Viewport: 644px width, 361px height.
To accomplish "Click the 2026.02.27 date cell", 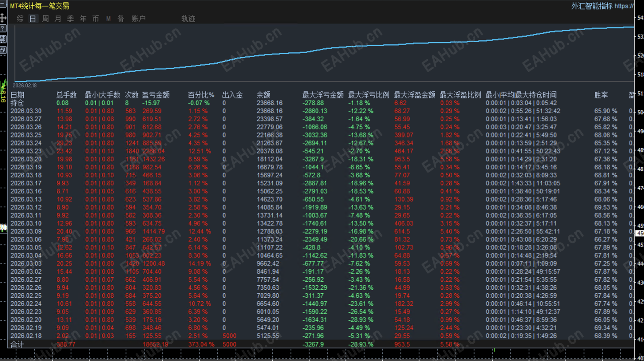I will tap(26, 280).
